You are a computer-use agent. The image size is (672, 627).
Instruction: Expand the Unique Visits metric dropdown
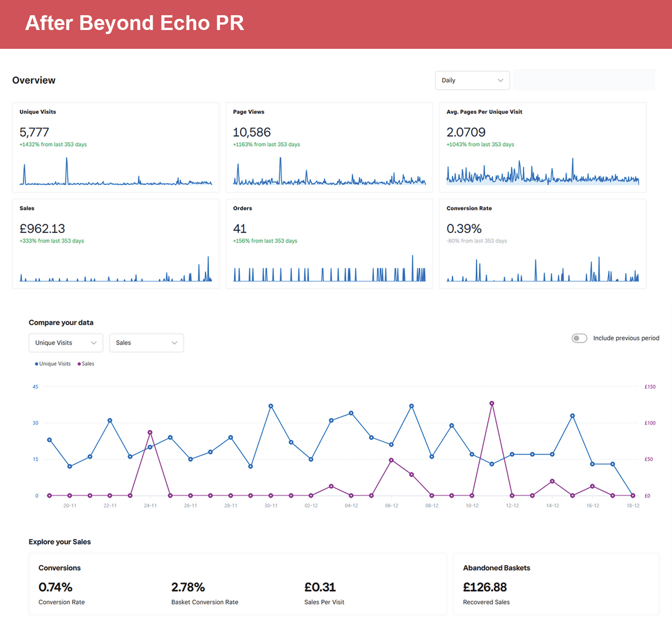66,343
